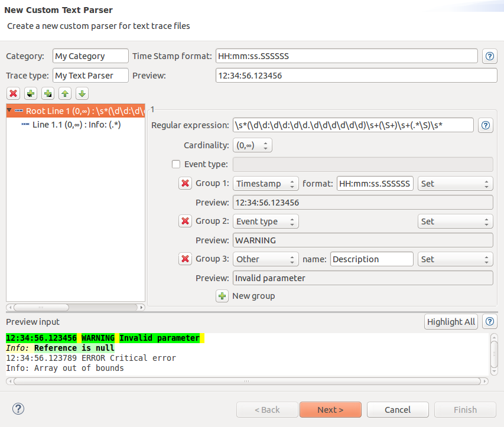Remove Group 1 with its red X
This screenshot has width=504, height=427.
point(185,184)
